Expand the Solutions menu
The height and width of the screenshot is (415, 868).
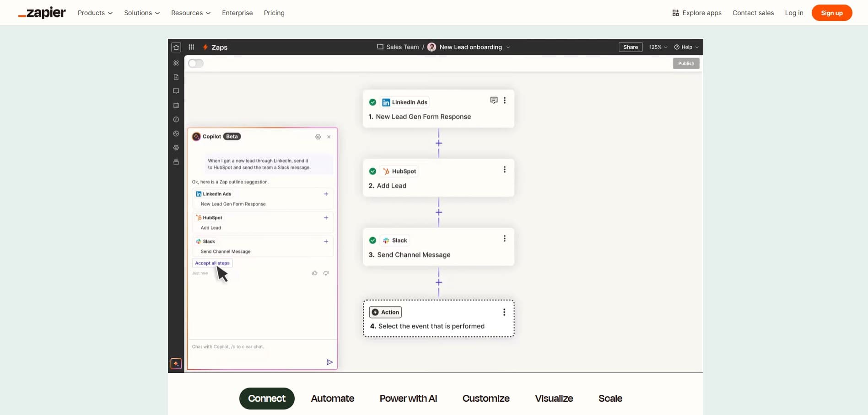pyautogui.click(x=142, y=13)
